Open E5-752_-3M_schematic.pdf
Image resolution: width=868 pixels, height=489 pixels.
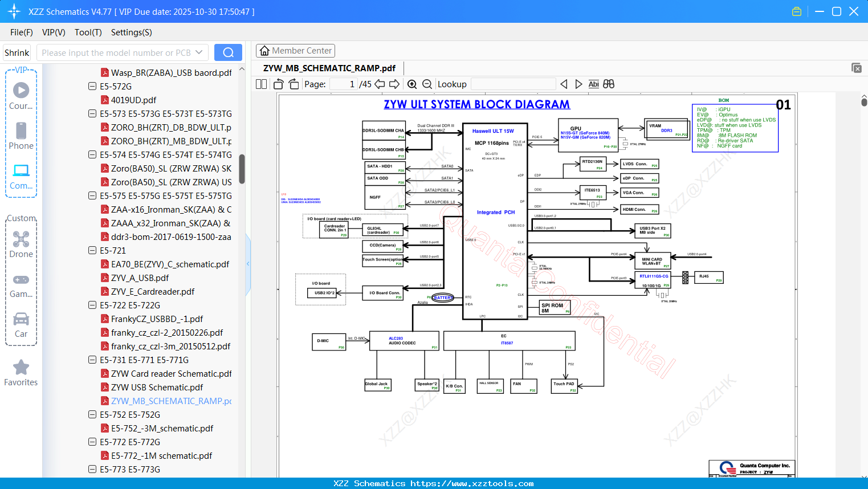pyautogui.click(x=162, y=429)
